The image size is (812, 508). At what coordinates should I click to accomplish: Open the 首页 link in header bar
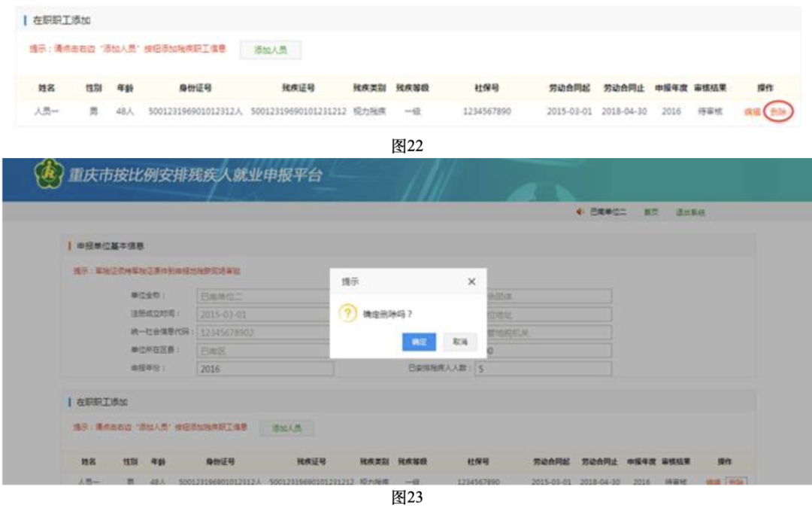[x=650, y=213]
